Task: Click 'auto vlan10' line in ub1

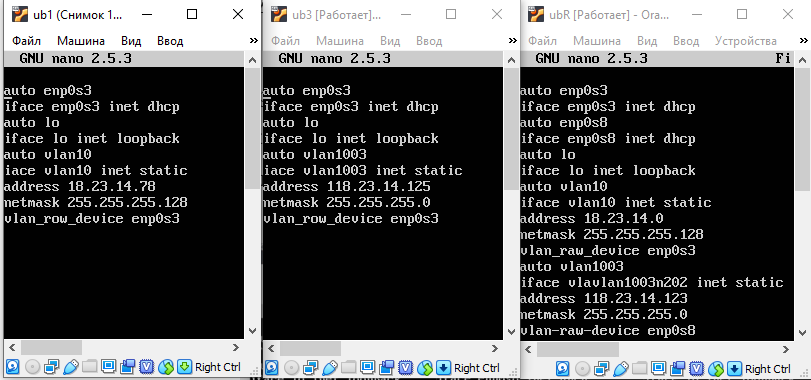Action: (48, 155)
